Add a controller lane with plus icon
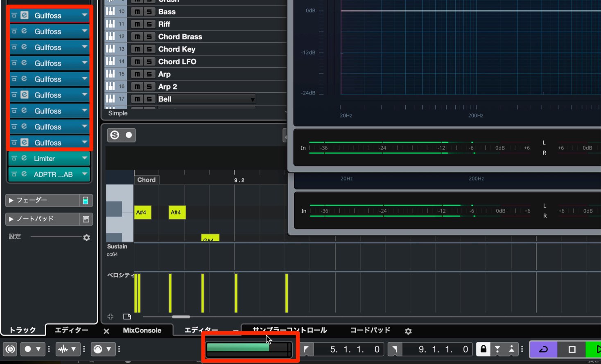Viewport: 601px width, 364px height. [110, 317]
